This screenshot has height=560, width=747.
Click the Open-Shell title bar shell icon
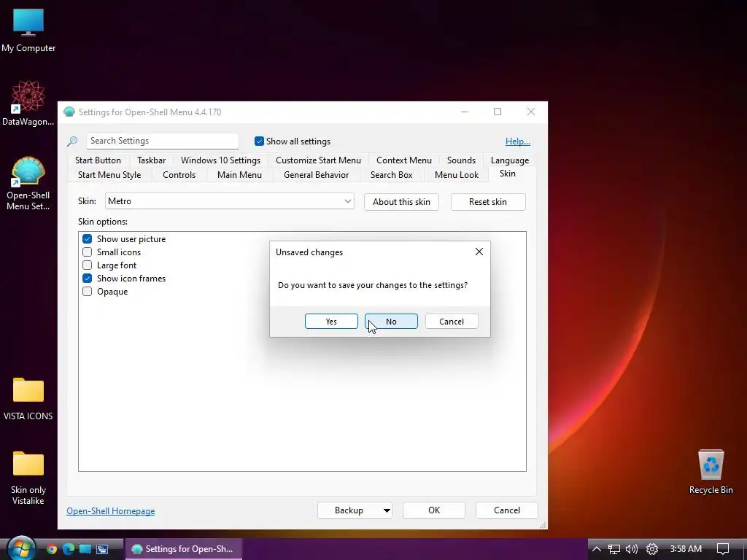(69, 112)
